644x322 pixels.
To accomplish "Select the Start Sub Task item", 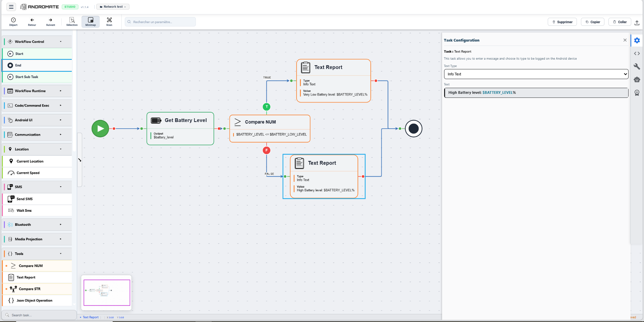I will point(37,77).
